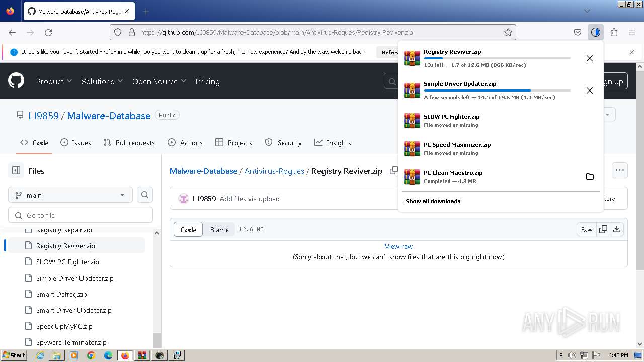Open the site security shield icon

(x=118, y=32)
